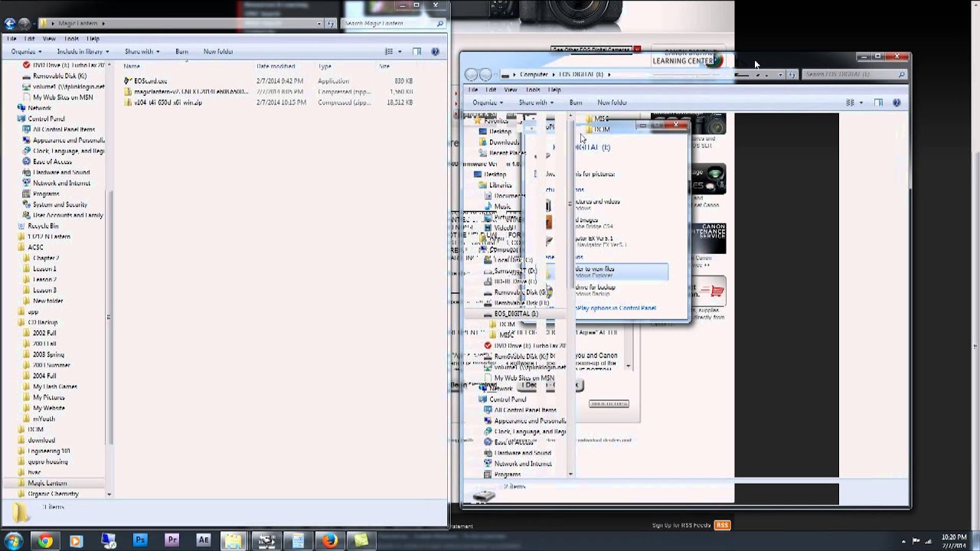Switch to Windows Explorer taskbar button
Viewport: 980px width, 551px height.
pyautogui.click(x=234, y=540)
